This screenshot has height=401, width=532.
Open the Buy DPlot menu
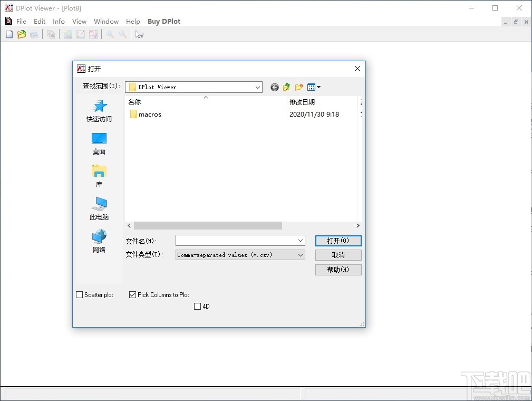tap(164, 21)
